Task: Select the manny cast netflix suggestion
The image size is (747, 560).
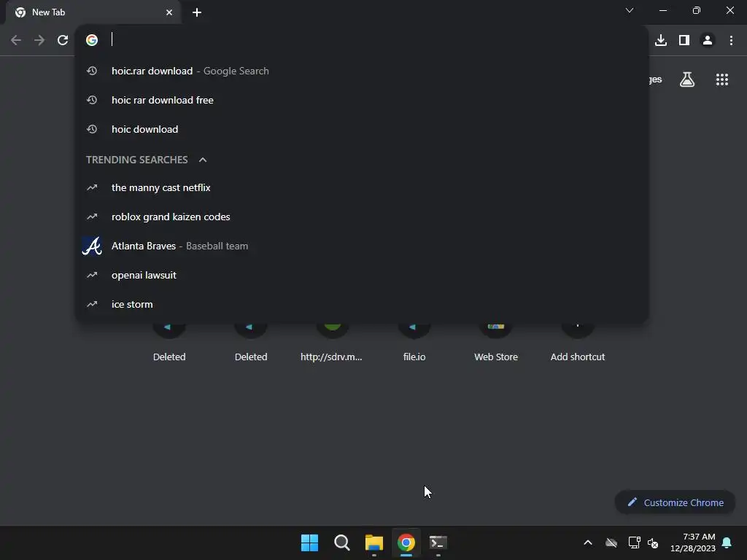Action: pos(362,187)
